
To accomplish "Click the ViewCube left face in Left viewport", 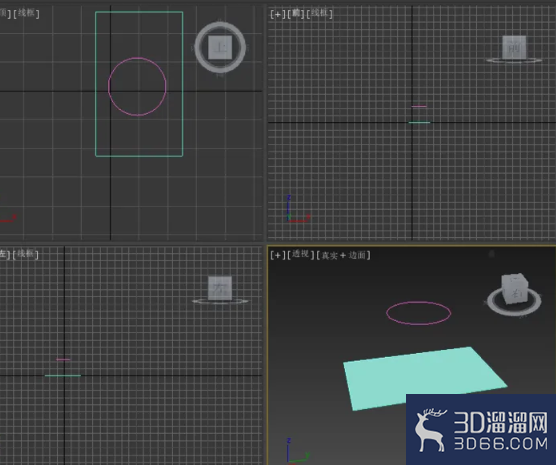I will tap(220, 288).
